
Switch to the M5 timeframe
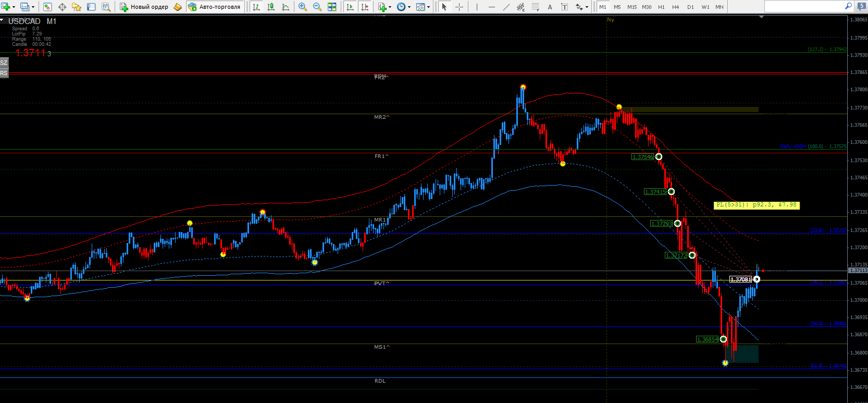tap(617, 7)
